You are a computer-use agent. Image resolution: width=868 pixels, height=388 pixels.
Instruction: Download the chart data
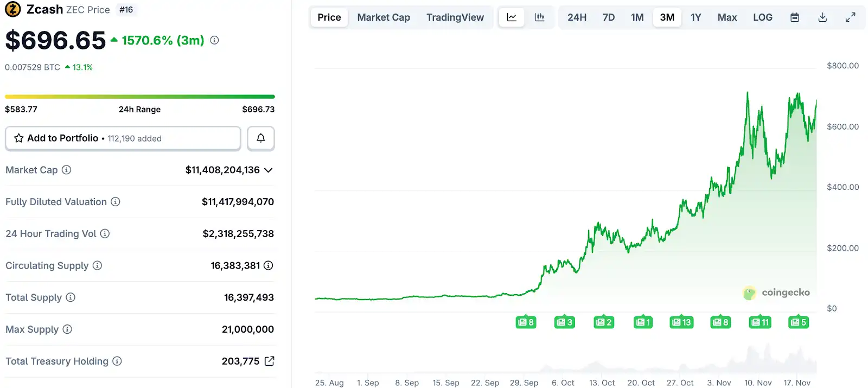(x=822, y=17)
